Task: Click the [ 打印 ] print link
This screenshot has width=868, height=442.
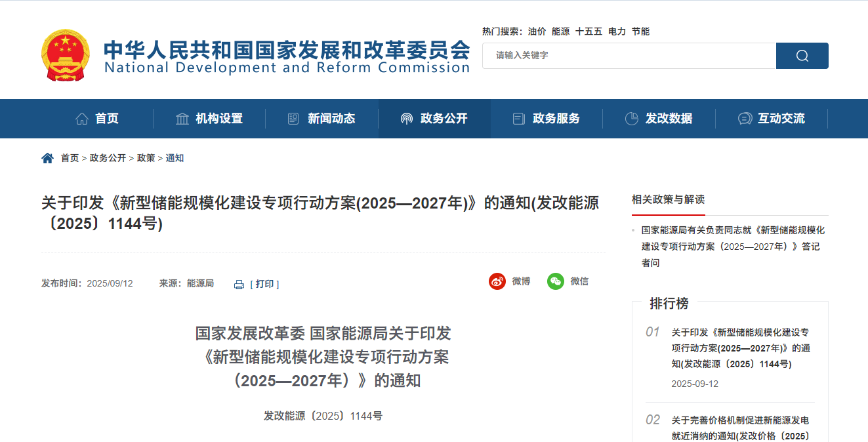Action: click(264, 284)
